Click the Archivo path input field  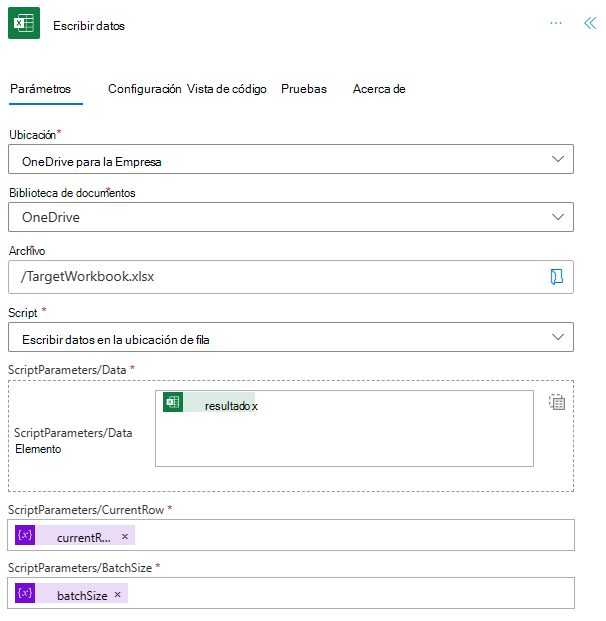pyautogui.click(x=270, y=277)
